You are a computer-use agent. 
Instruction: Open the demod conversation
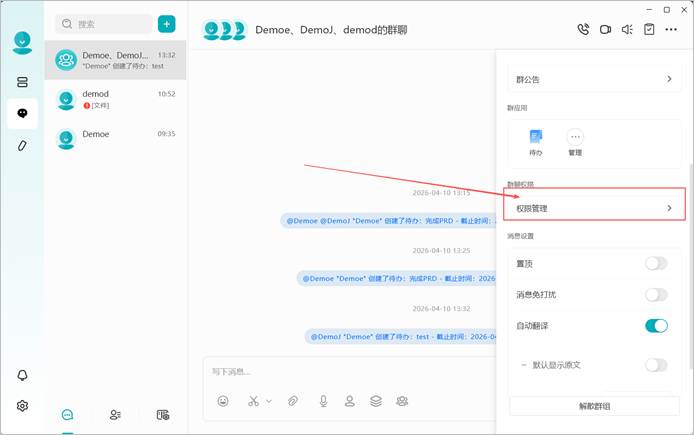pos(115,99)
